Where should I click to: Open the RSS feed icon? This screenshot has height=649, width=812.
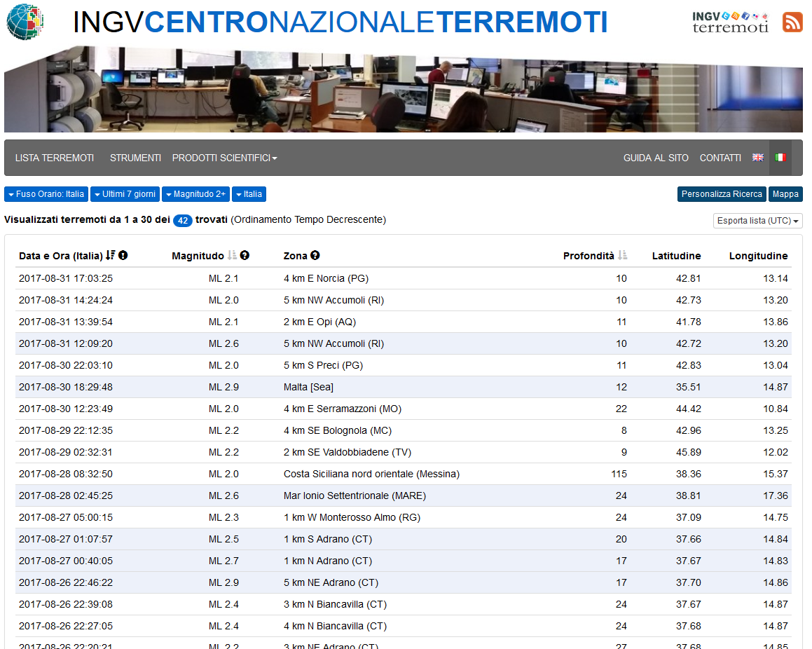[x=792, y=22]
